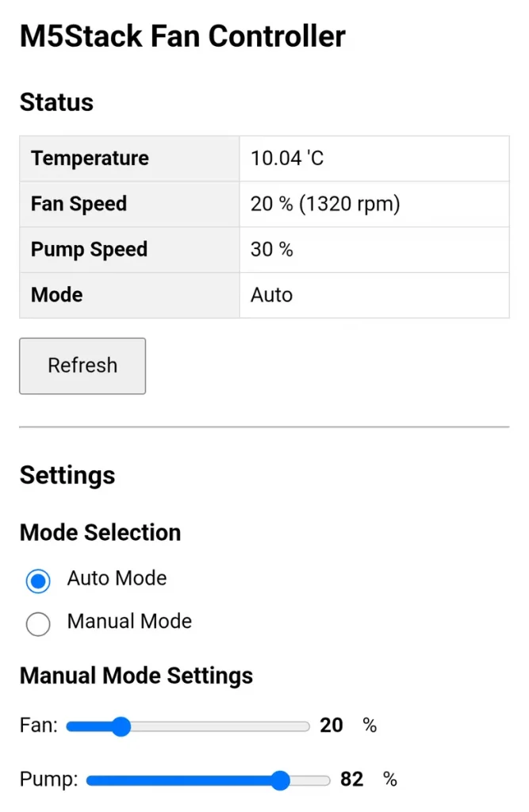
Task: Click the Mode Selection heading
Action: pyautogui.click(x=100, y=533)
